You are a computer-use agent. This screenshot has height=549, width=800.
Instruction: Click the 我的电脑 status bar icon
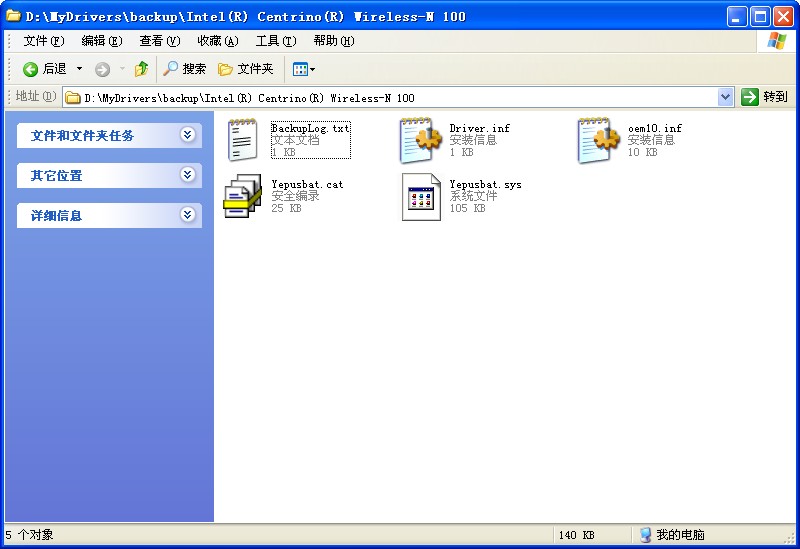(646, 535)
